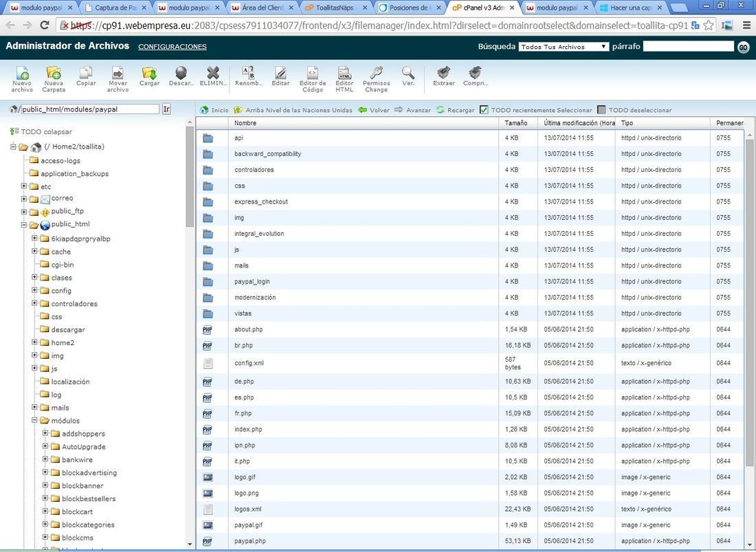Reload the page in the browser
756x552 pixels.
click(45, 25)
